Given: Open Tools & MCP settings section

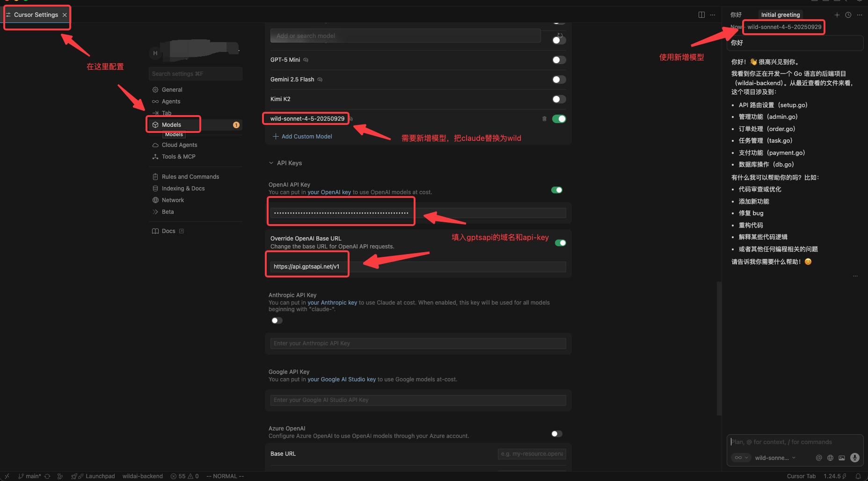Looking at the screenshot, I should coord(178,157).
